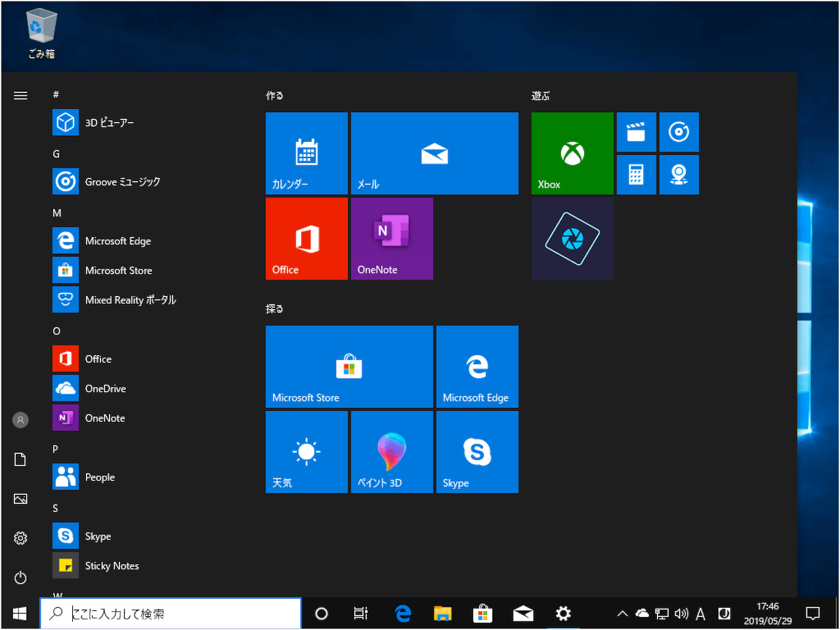Viewport: 840px width, 630px height.
Task: Open Cortana circle on taskbar
Action: pyautogui.click(x=322, y=614)
